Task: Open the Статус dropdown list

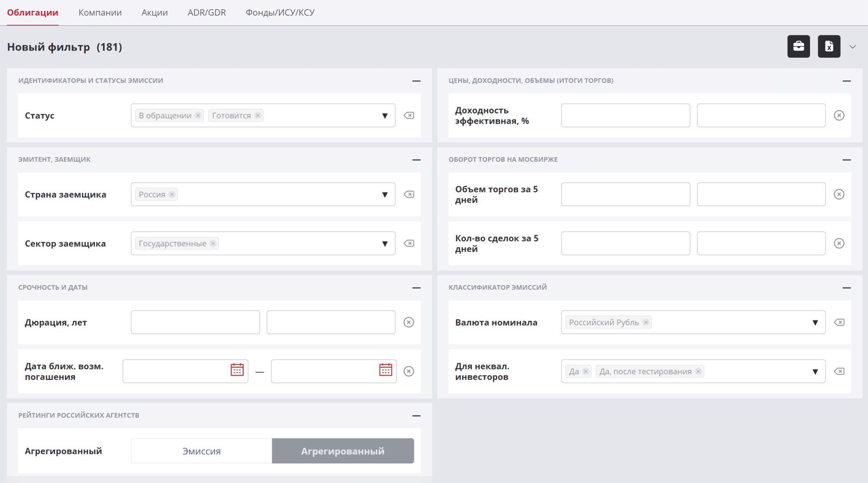Action: 385,116
